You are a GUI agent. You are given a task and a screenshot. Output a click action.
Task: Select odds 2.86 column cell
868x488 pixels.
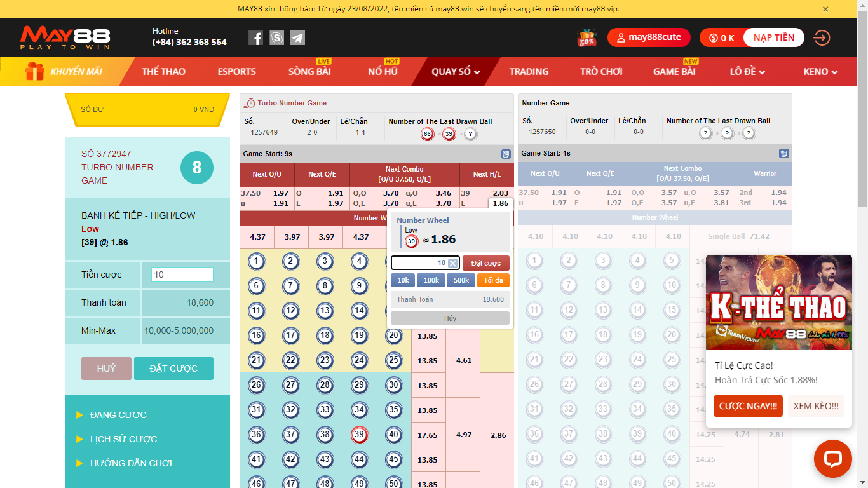[x=498, y=435]
